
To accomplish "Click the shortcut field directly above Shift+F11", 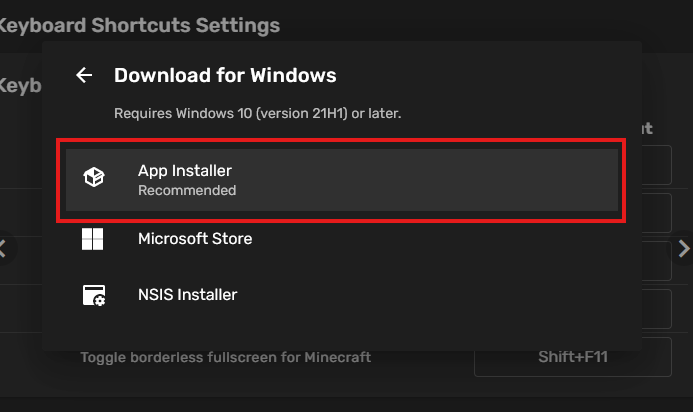I will click(656, 309).
